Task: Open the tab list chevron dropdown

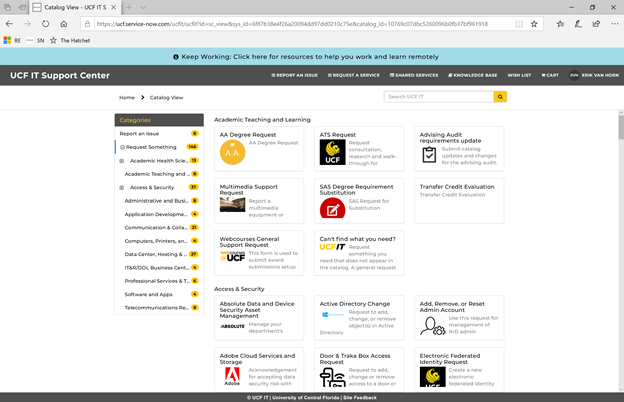Action: [x=143, y=7]
